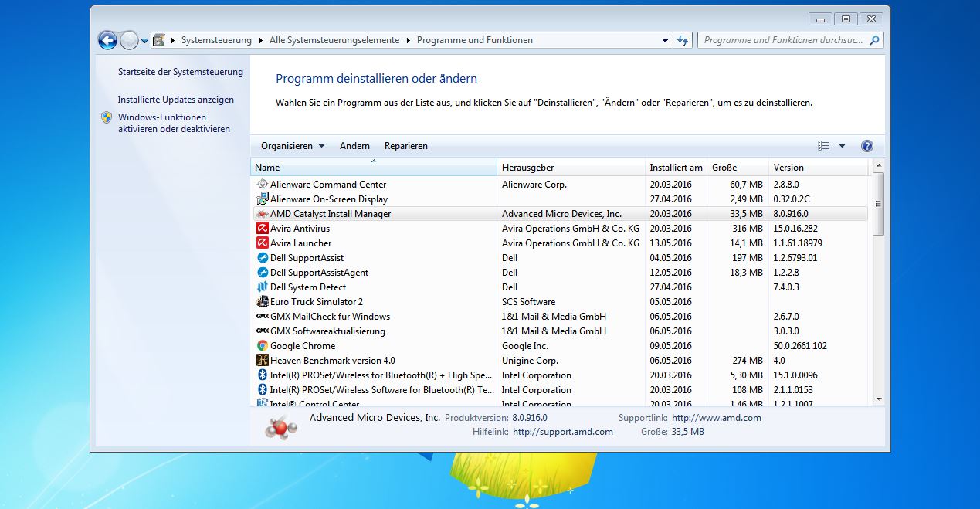Click the program list vertical scrollbar thumb
Image resolution: width=980 pixels, height=509 pixels.
[x=878, y=205]
